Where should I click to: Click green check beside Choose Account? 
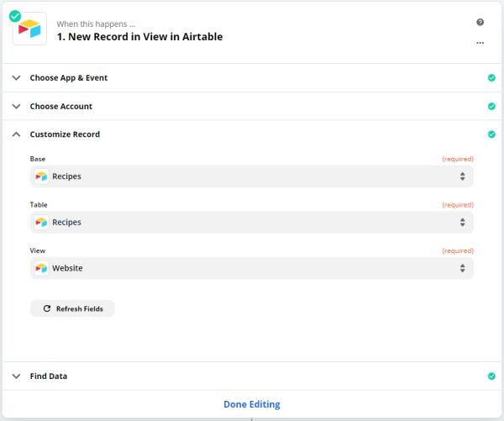(491, 106)
